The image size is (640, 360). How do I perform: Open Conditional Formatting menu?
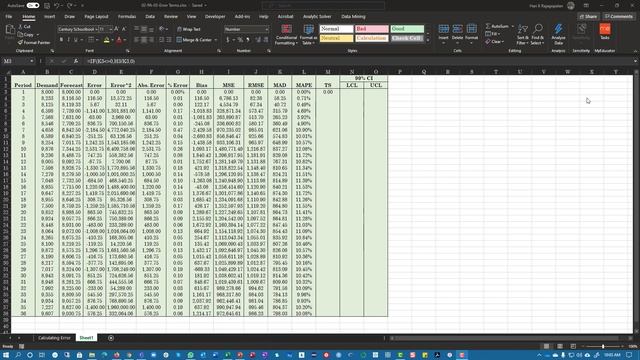pyautogui.click(x=287, y=35)
